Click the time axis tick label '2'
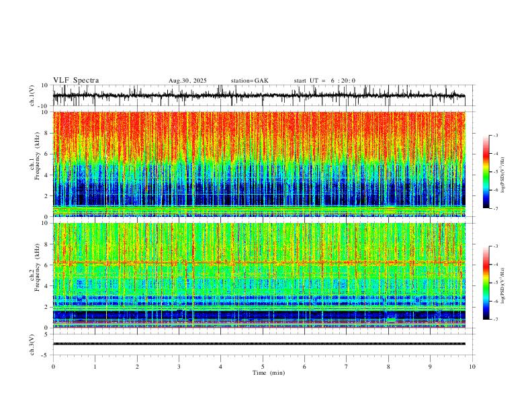This screenshot has height=411, width=532. tap(137, 367)
